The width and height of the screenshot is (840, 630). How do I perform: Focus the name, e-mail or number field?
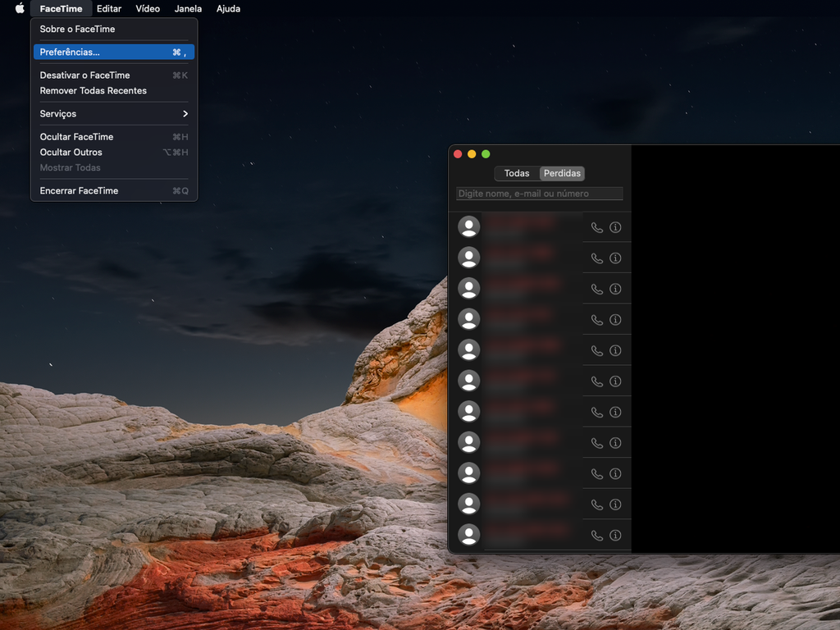click(540, 194)
